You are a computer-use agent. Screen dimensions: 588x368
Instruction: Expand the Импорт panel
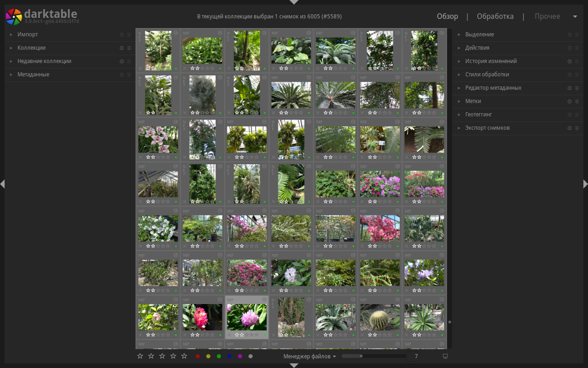(x=28, y=34)
